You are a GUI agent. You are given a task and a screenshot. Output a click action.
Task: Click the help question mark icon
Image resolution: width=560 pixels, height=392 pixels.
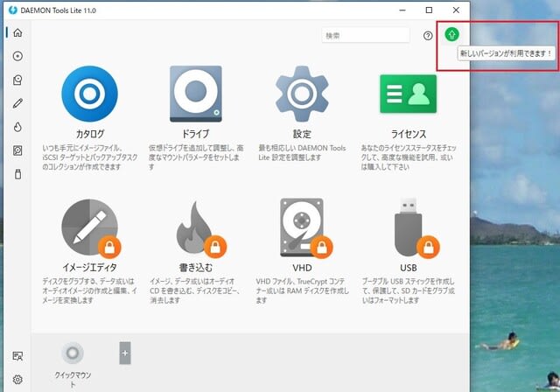[x=428, y=35]
